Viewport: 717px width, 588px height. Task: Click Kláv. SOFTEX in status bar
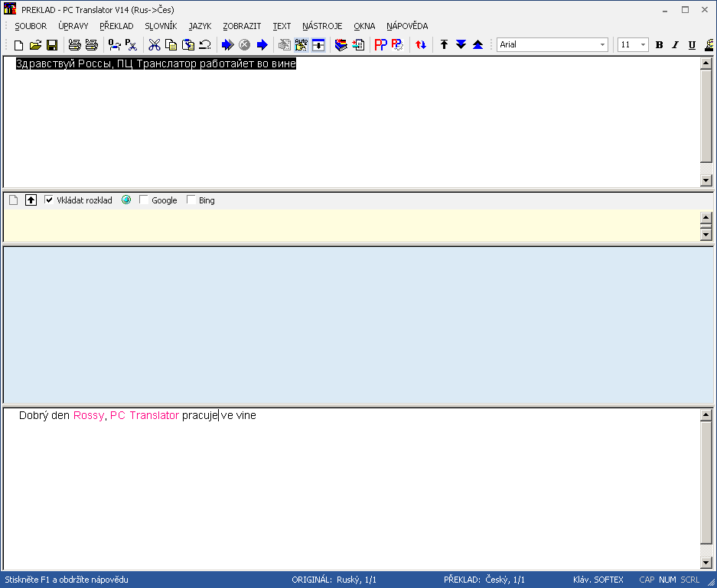pyautogui.click(x=598, y=580)
